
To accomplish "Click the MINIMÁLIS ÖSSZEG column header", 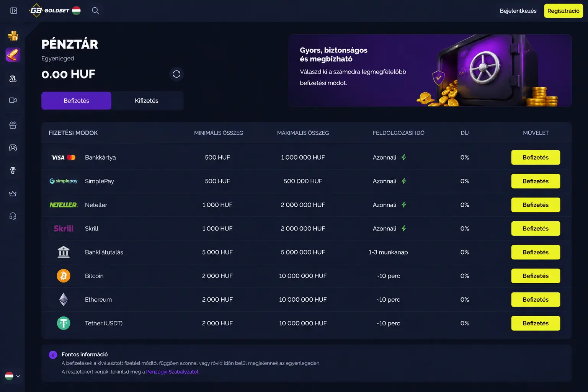I will [219, 133].
